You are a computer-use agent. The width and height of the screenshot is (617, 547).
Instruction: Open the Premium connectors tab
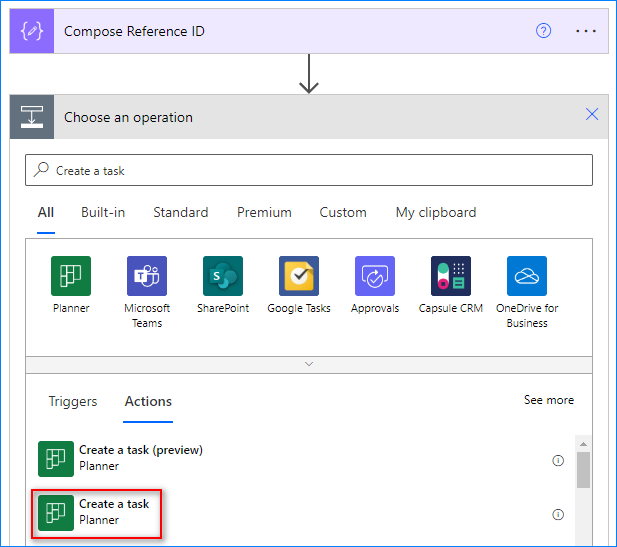(264, 212)
